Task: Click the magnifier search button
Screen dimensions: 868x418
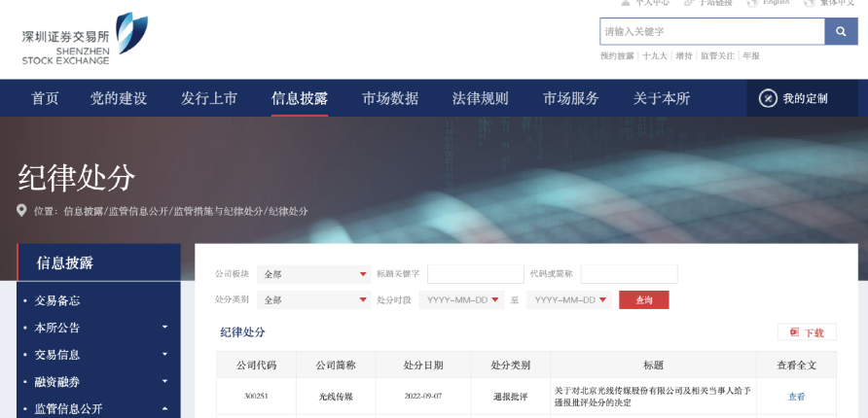Action: coord(841,31)
